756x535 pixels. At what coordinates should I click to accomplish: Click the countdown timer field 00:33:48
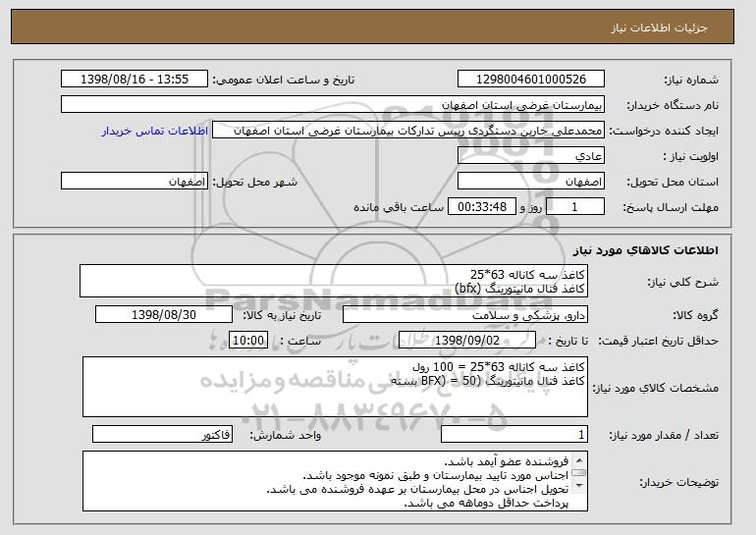(482, 207)
